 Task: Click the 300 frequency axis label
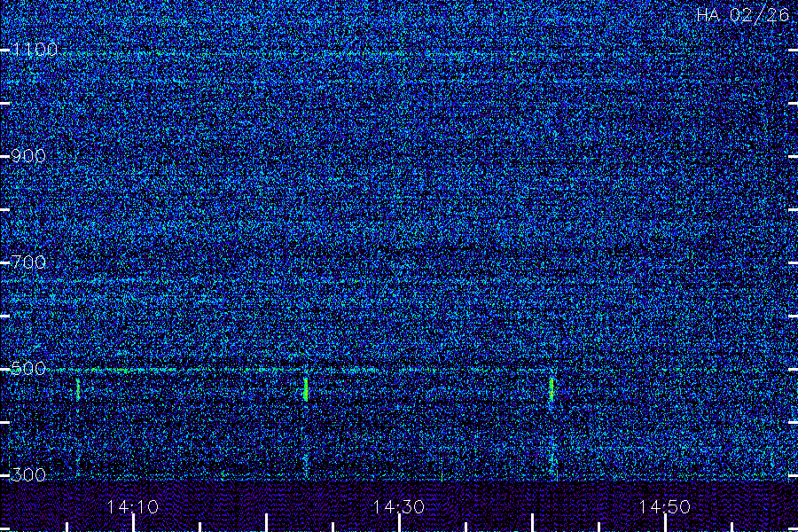point(28,475)
